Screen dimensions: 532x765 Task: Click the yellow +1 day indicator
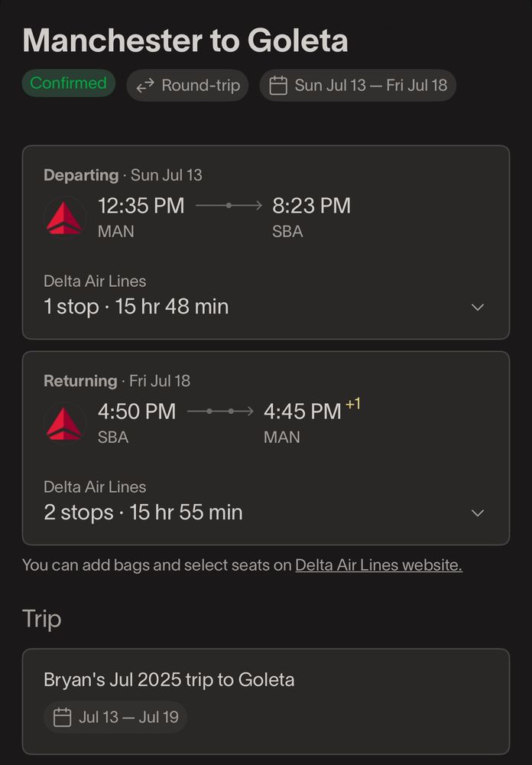point(353,404)
